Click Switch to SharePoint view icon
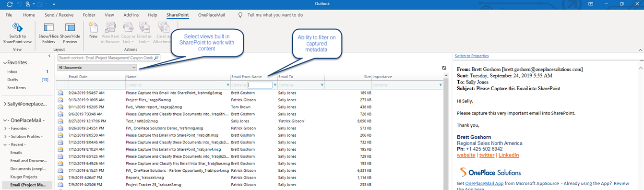The image size is (644, 190). tap(17, 27)
